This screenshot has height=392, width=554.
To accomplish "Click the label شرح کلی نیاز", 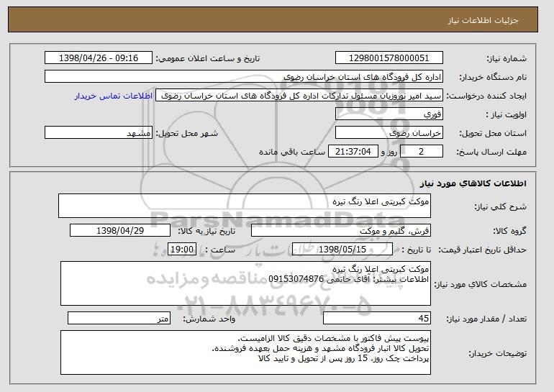I will [x=500, y=206].
